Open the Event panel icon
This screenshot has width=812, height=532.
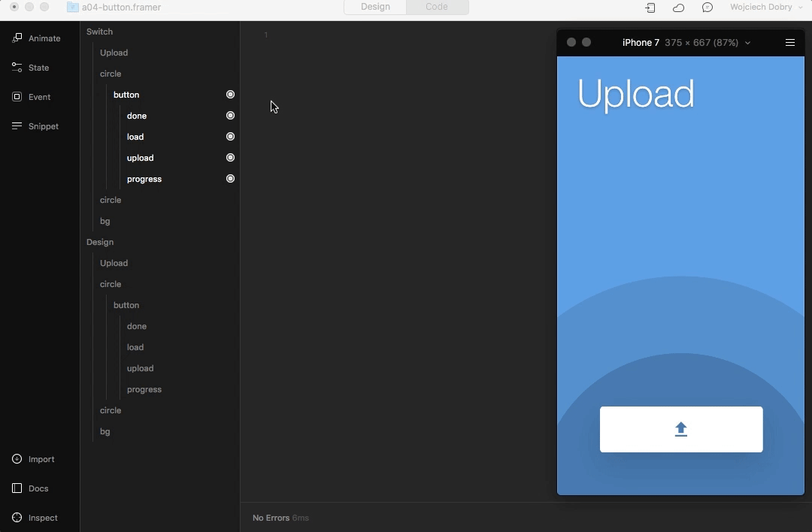17,97
